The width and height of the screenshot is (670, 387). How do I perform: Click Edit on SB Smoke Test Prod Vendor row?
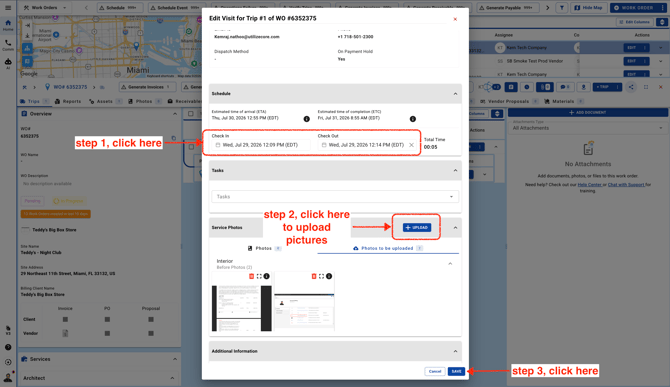tap(632, 61)
